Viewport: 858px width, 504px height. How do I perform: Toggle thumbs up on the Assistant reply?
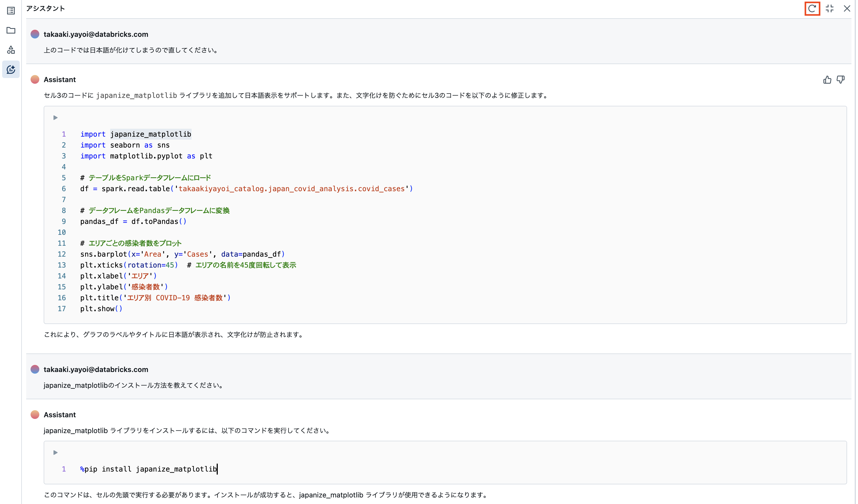[827, 79]
